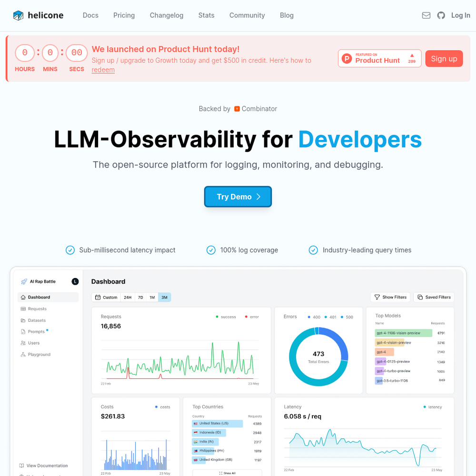Image resolution: width=476 pixels, height=476 pixels.
Task: Click the copy icon in Saved Filters
Action: [420, 297]
